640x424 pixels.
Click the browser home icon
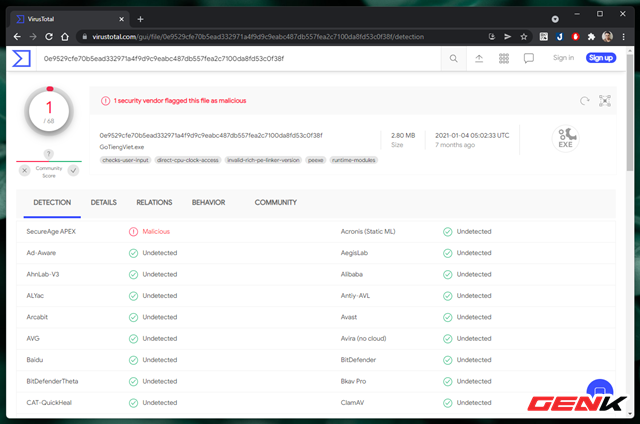65,37
